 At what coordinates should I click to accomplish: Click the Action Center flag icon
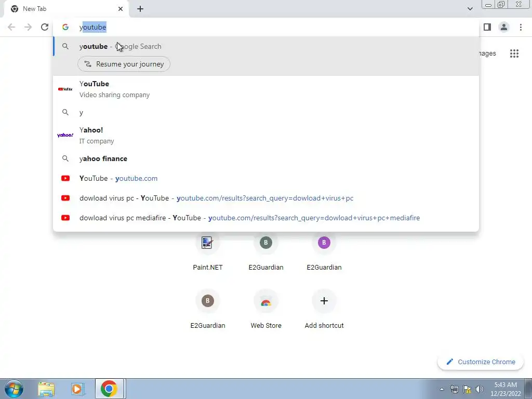[x=467, y=389]
